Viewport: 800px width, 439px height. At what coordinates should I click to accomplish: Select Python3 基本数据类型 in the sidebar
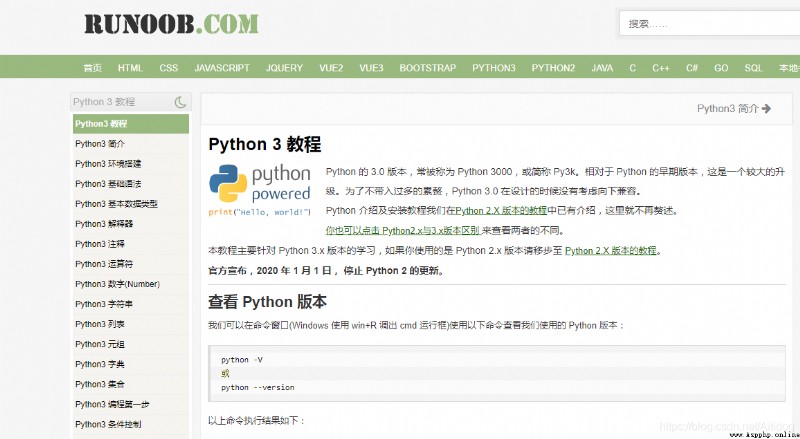131,204
